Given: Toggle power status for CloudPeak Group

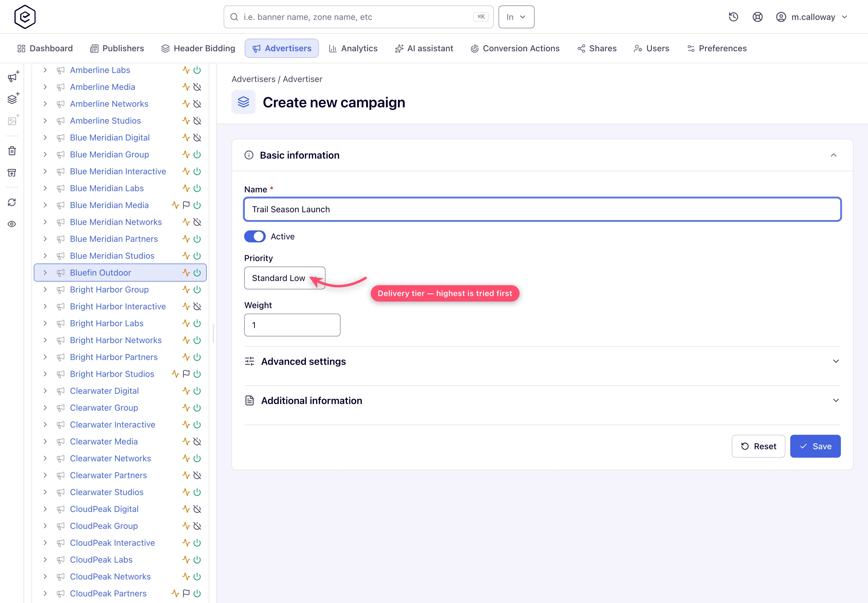Looking at the screenshot, I should (x=197, y=526).
